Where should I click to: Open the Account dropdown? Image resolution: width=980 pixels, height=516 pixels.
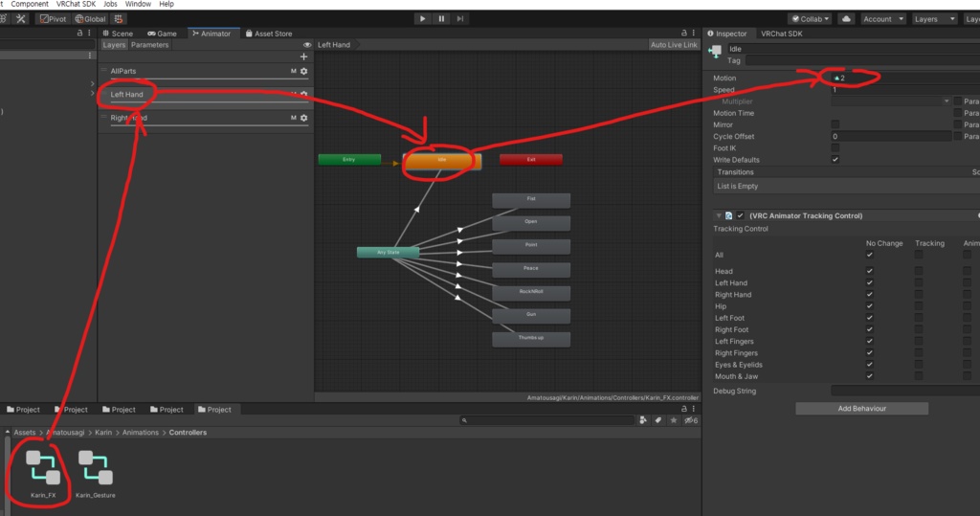[883, 19]
